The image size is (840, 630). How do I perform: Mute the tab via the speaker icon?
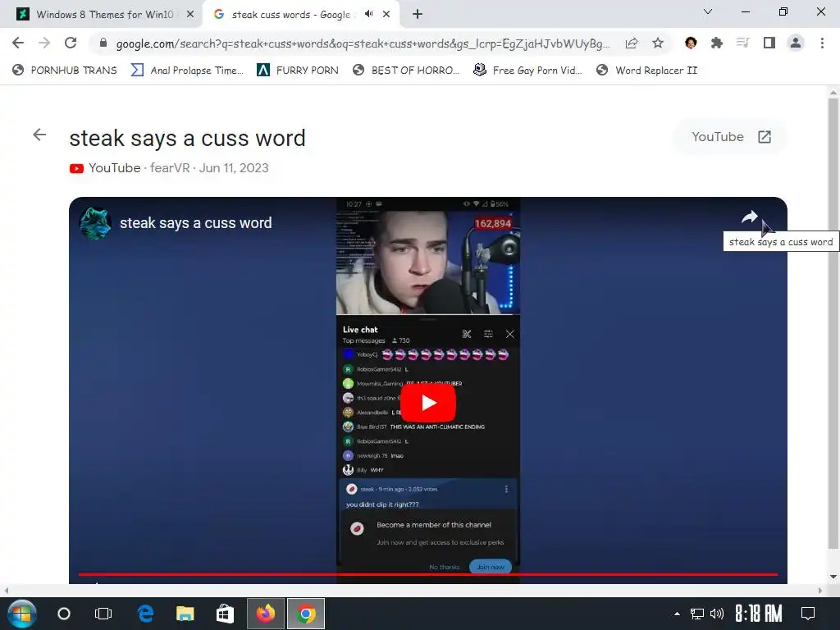point(368,14)
